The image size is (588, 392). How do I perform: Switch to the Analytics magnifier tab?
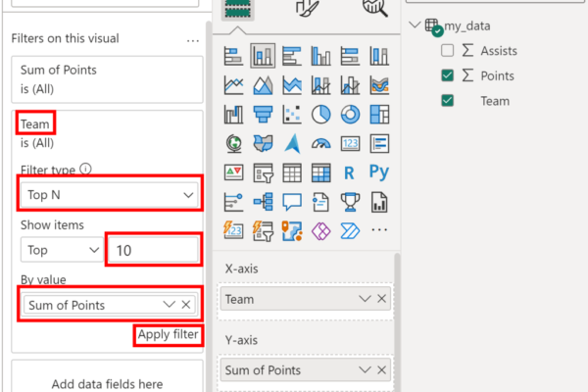tap(374, 8)
